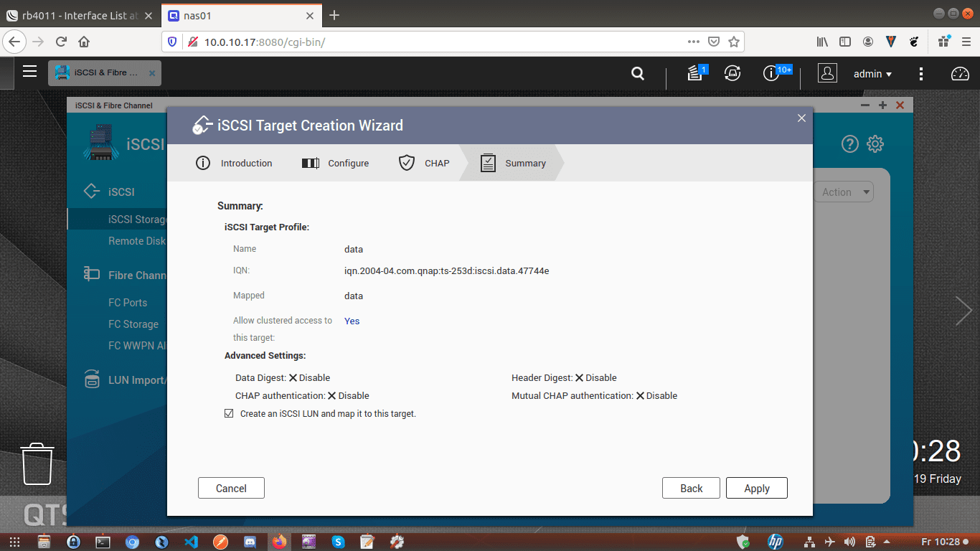Click the clustered access Yes value
980x551 pixels.
click(352, 321)
